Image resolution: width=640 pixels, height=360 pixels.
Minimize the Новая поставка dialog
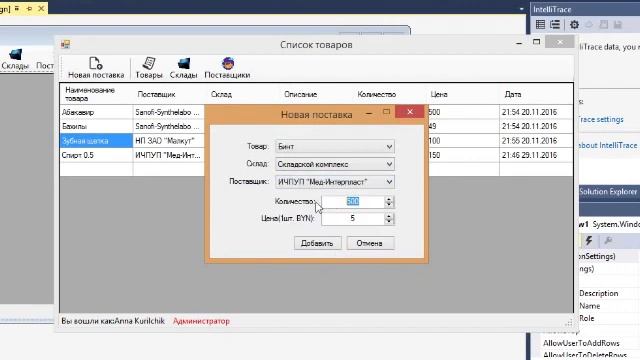(369, 113)
